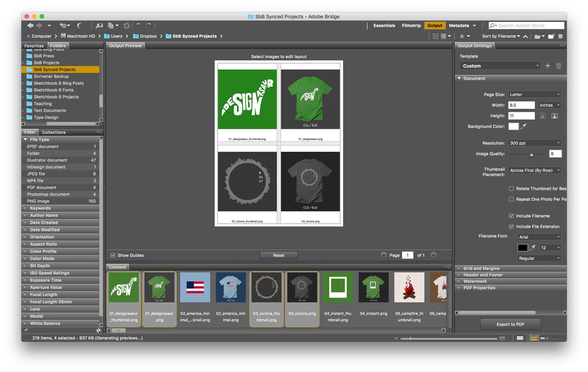Open the filter by rating star icon
Image resolution: width=588 pixels, height=372 pixels.
point(464,36)
